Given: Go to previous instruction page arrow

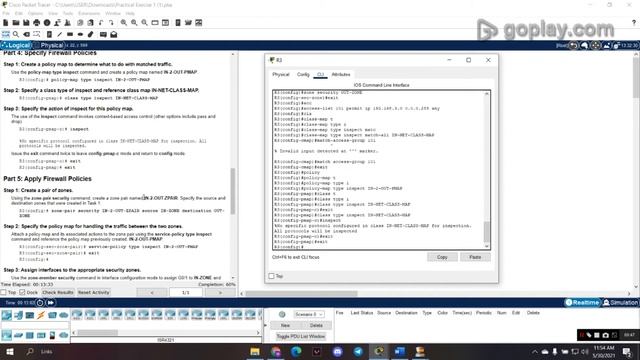Looking at the screenshot, I should click(152, 292).
